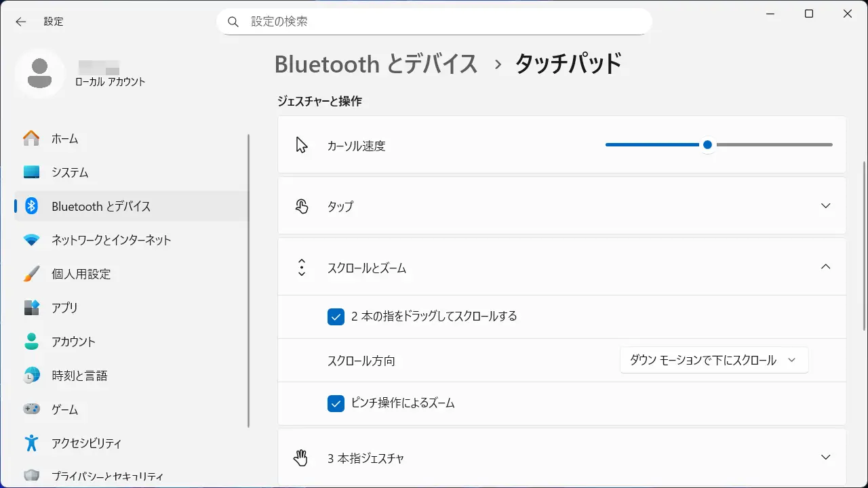The width and height of the screenshot is (868, 488).
Task: Click the Gaming (ゲーム) controller icon
Action: point(31,409)
